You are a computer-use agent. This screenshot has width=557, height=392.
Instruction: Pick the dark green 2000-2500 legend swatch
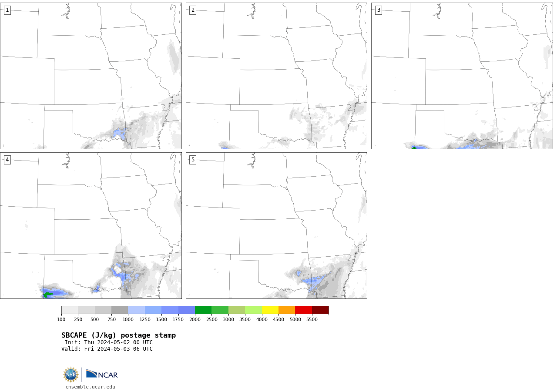(x=203, y=310)
